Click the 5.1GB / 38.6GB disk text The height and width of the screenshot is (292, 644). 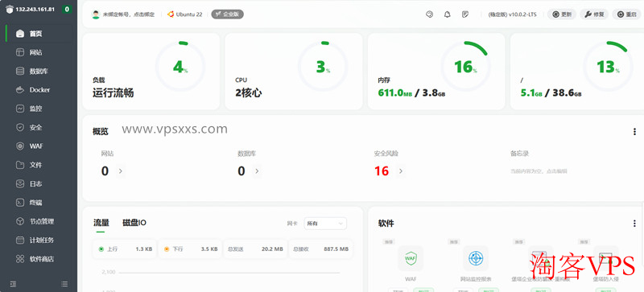pyautogui.click(x=551, y=93)
